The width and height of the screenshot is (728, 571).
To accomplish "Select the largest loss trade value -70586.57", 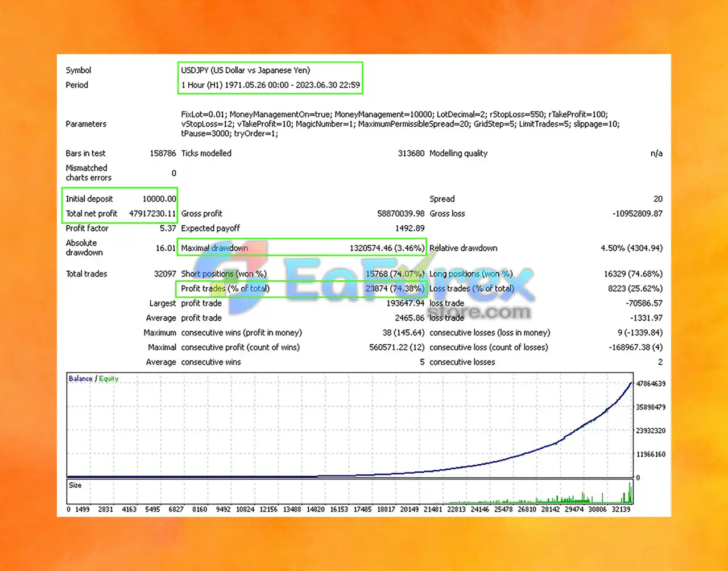I will 644,304.
